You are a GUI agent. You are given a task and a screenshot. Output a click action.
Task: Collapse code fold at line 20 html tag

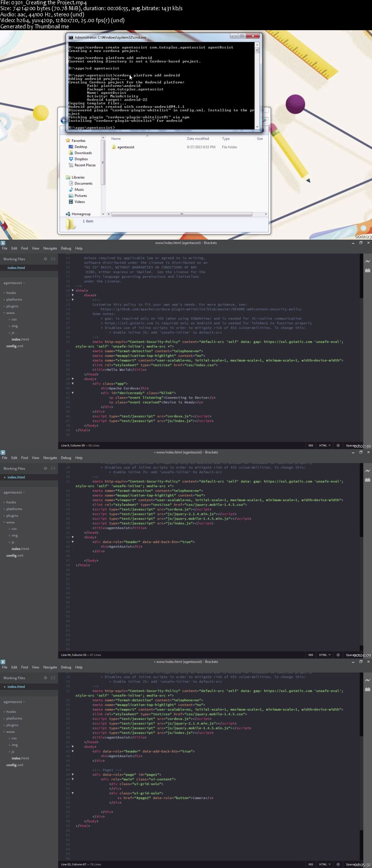[x=73, y=291]
